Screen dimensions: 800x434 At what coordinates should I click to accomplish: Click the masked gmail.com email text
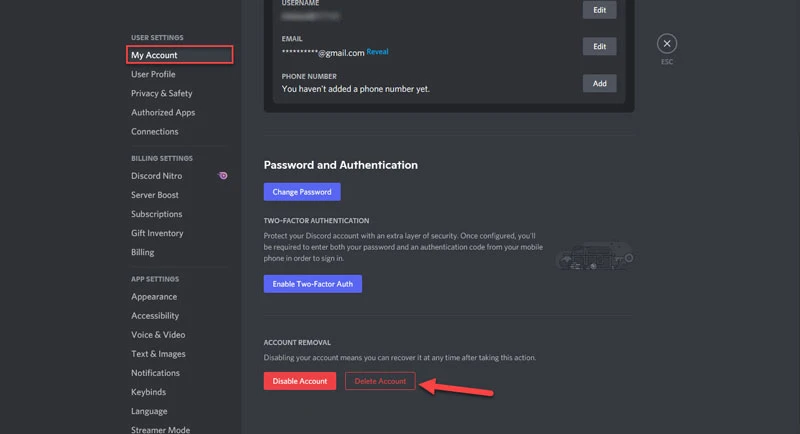click(x=322, y=53)
